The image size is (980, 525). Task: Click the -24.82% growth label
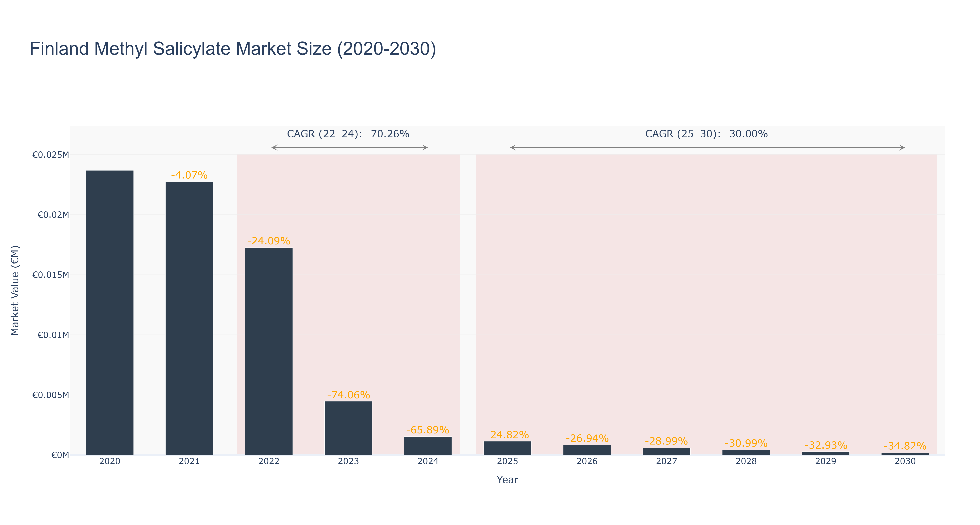click(x=507, y=435)
